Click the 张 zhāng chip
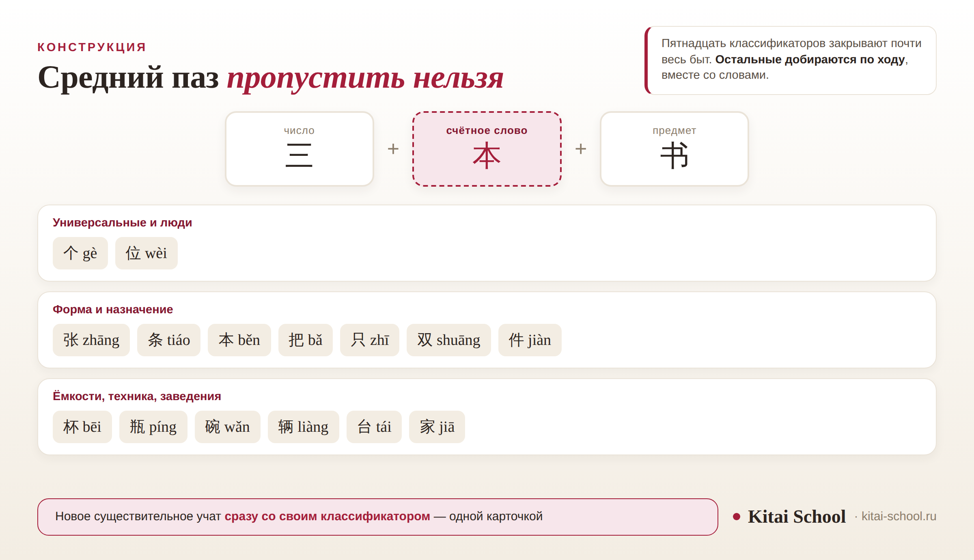This screenshot has height=560, width=974. [x=91, y=340]
